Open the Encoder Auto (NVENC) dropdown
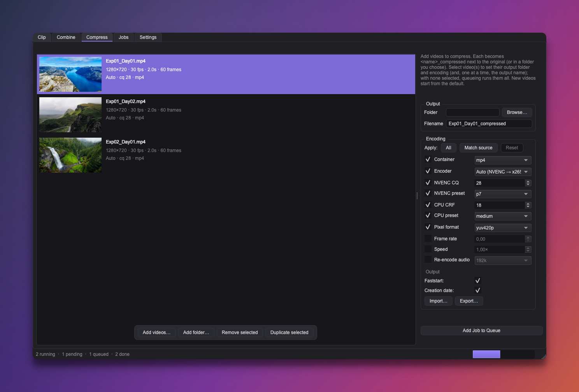The height and width of the screenshot is (392, 579). [503, 172]
